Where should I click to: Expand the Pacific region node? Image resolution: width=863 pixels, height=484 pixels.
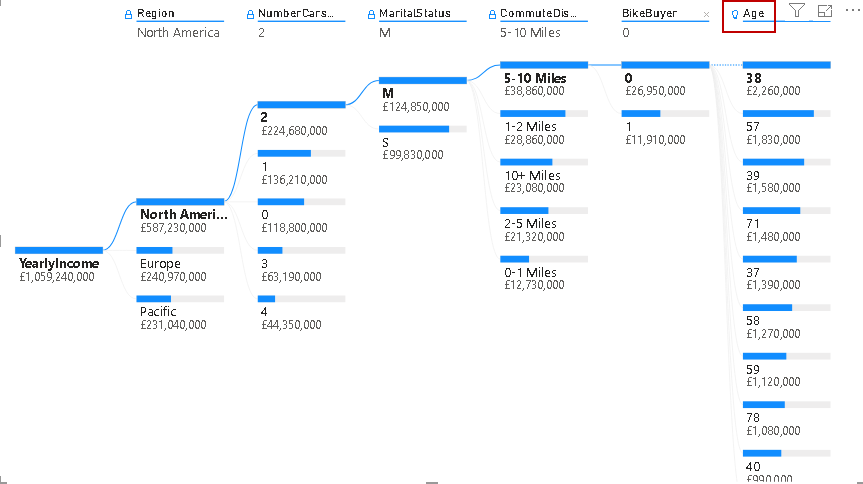(x=160, y=311)
